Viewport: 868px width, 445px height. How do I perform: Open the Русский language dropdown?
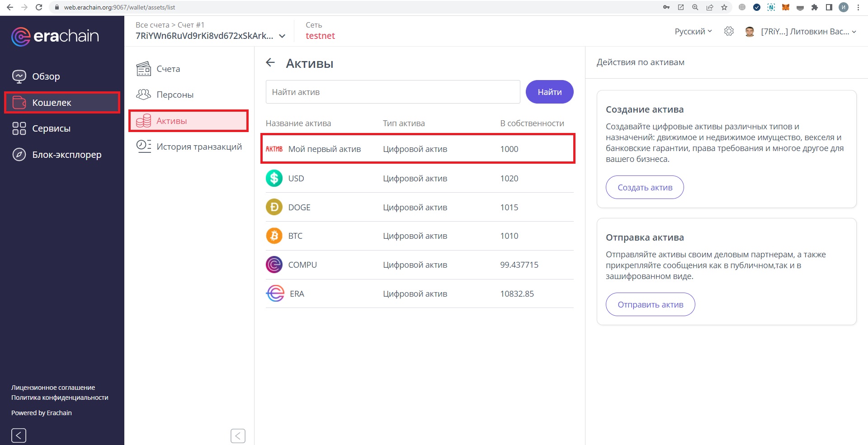pyautogui.click(x=693, y=31)
